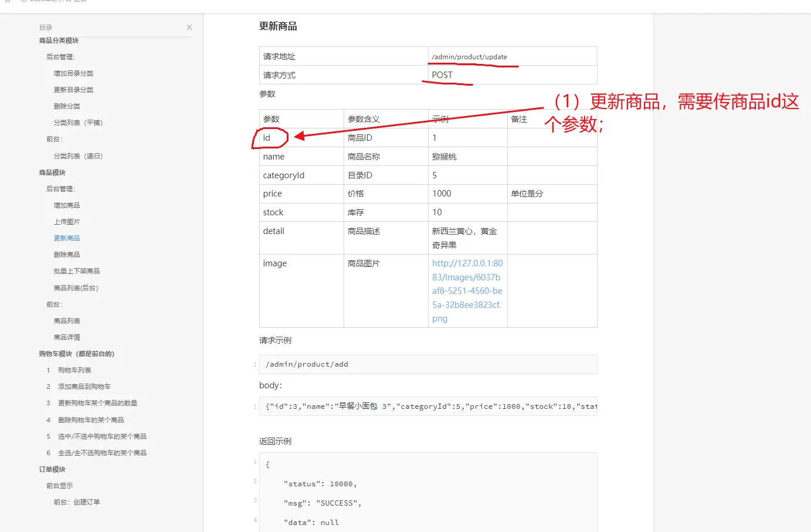Screen dimensions: 811x532
Task: Click the 请求示例 subheading
Action: click(275, 340)
